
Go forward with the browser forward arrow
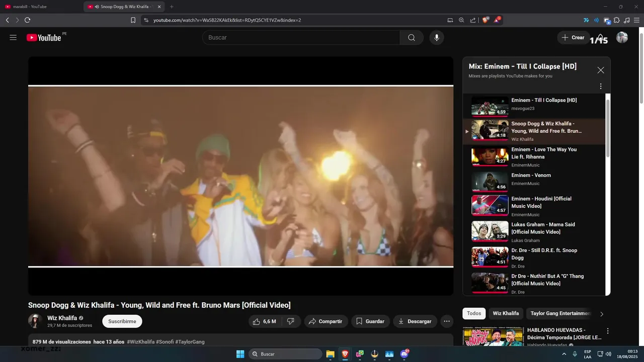[17, 20]
